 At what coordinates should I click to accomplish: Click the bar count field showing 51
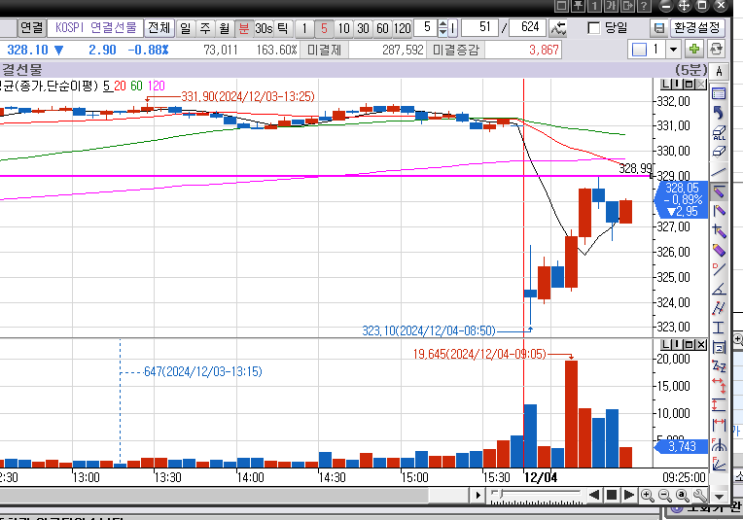coord(480,28)
